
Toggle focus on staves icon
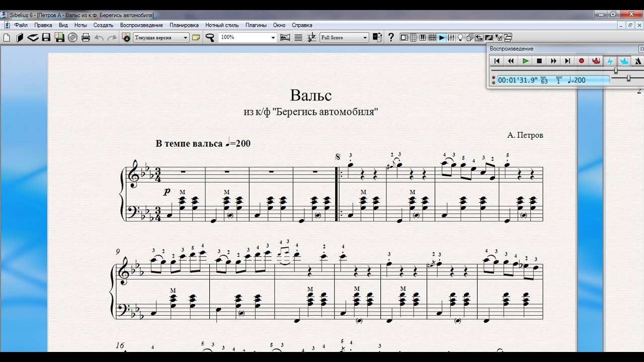click(x=298, y=37)
